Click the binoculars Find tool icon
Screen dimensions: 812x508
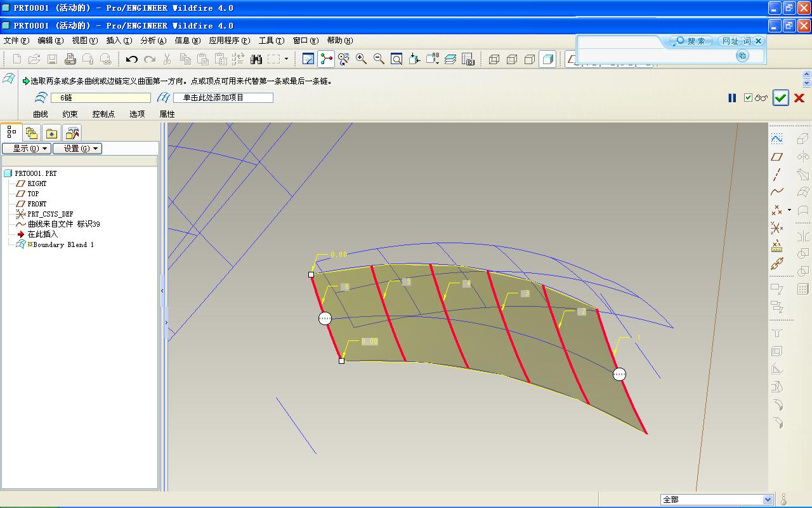click(x=256, y=59)
